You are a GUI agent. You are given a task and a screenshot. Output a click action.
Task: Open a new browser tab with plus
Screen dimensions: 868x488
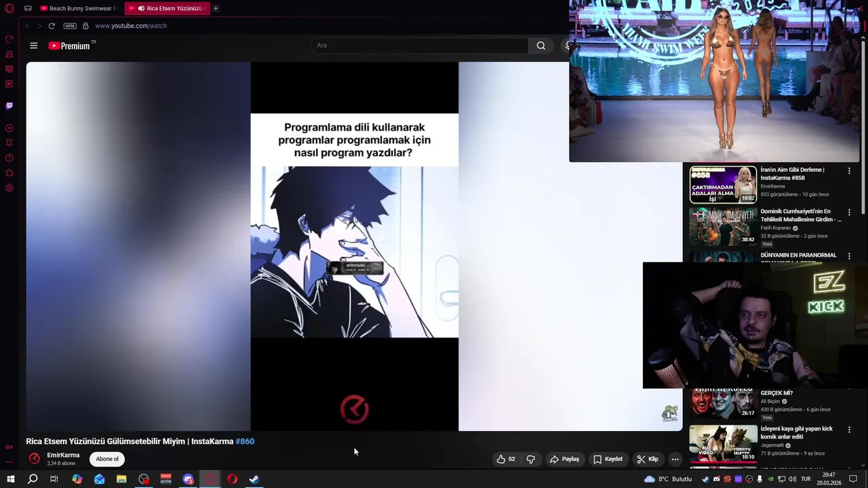coord(216,8)
